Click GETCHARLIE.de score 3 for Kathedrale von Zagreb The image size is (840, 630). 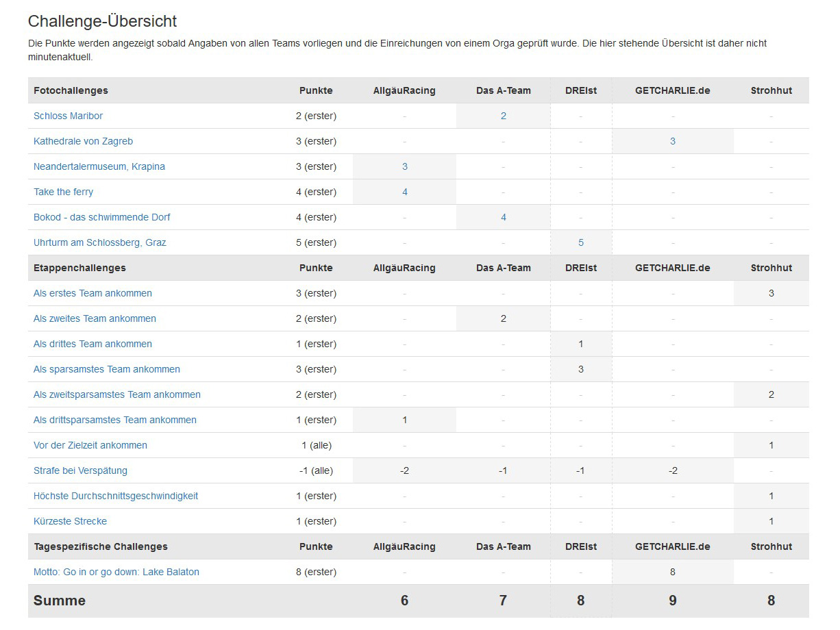[673, 141]
